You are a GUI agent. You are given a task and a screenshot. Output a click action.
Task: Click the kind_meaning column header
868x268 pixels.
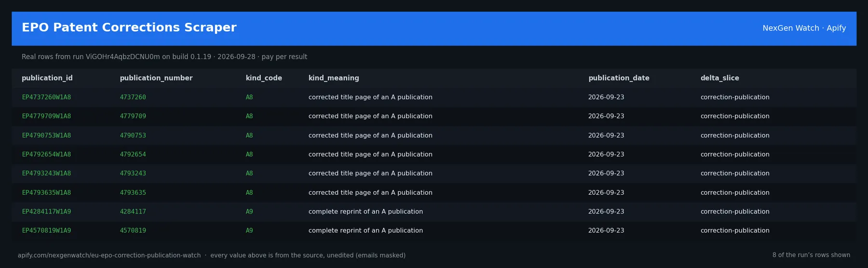334,78
